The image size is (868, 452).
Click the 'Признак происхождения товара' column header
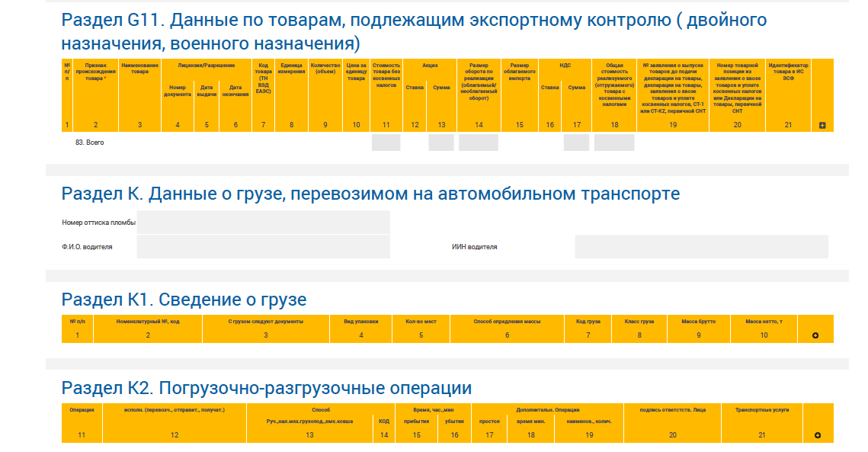point(95,72)
